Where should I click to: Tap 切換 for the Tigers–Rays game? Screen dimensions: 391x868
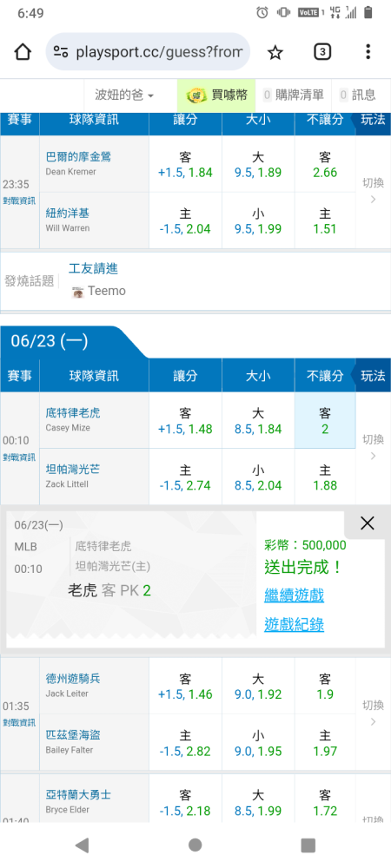(x=374, y=447)
